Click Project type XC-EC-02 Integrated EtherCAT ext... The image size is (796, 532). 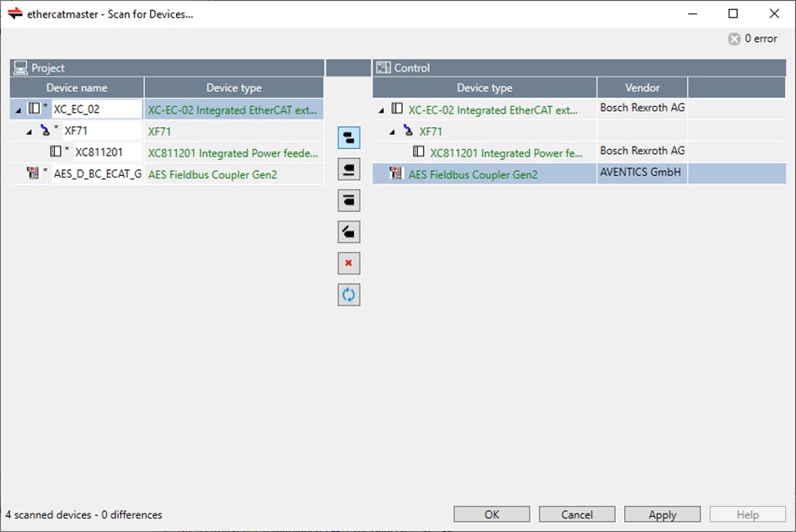click(x=233, y=110)
